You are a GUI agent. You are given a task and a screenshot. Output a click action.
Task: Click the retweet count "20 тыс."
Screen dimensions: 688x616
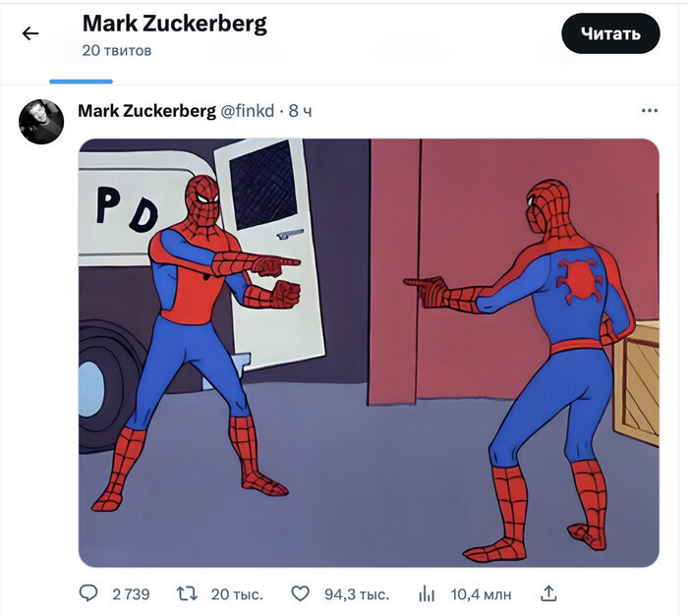click(x=236, y=594)
